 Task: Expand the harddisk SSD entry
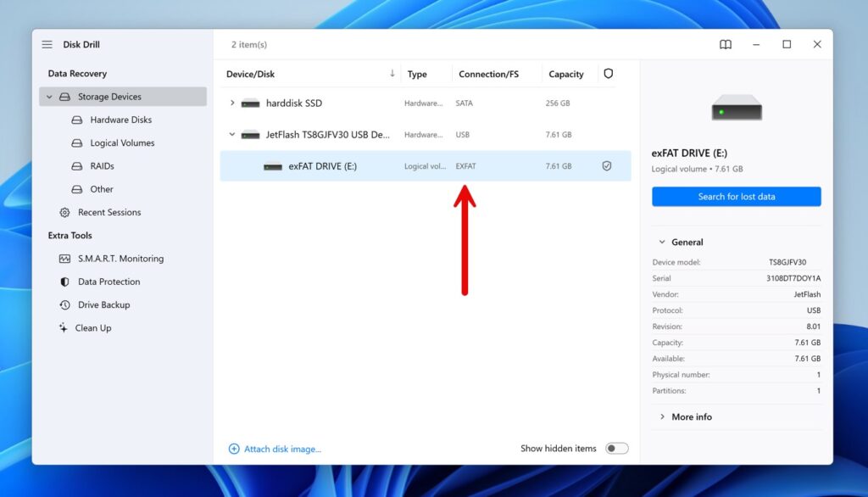pos(231,103)
